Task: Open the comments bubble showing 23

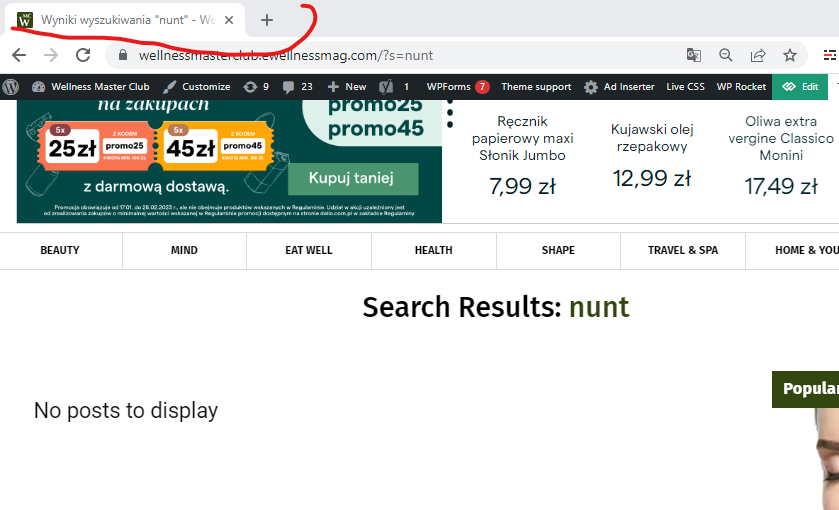Action: click(x=297, y=87)
